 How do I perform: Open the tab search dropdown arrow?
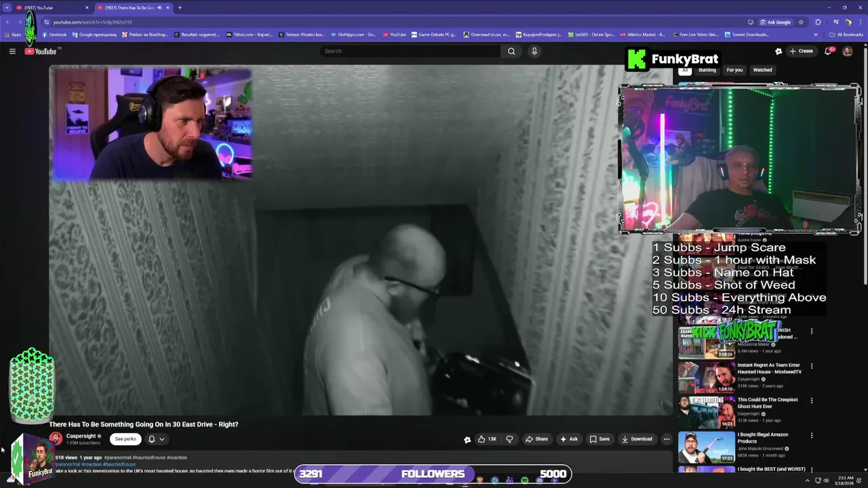tap(7, 7)
